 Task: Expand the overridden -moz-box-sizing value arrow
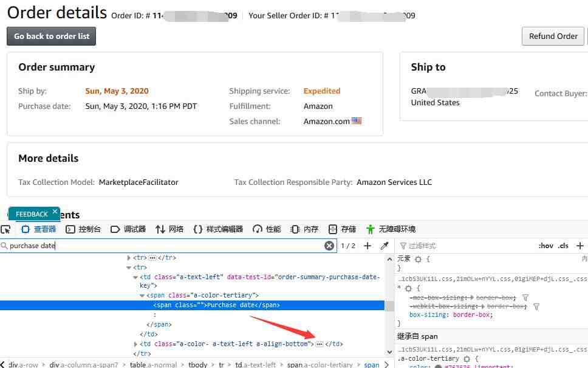(x=472, y=298)
